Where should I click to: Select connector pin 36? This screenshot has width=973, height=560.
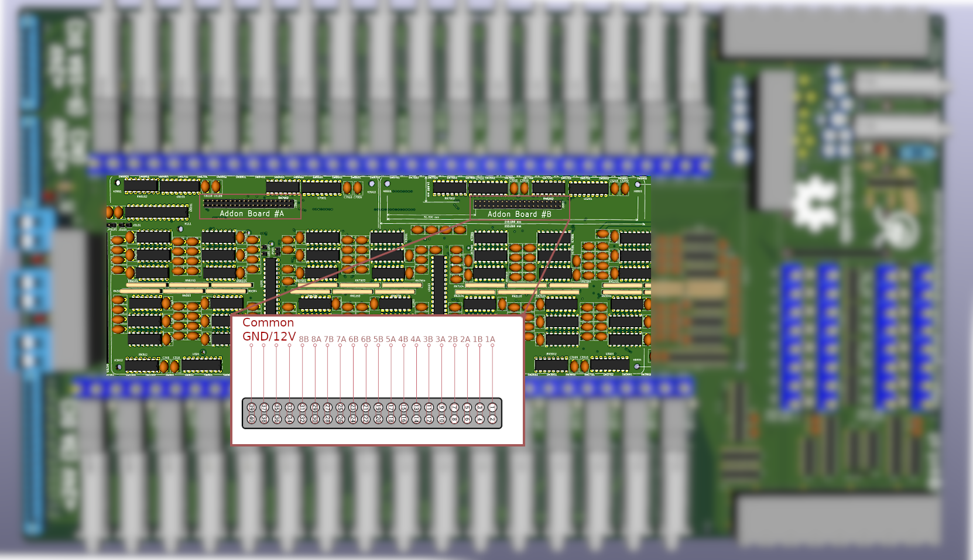[x=277, y=419]
